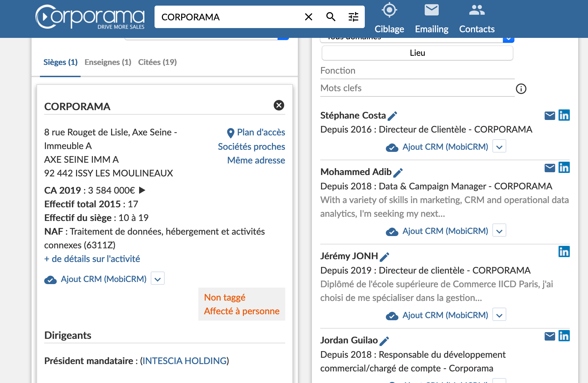Close the CORPORAMA company card
Screen dimensions: 588x383
(x=279, y=105)
